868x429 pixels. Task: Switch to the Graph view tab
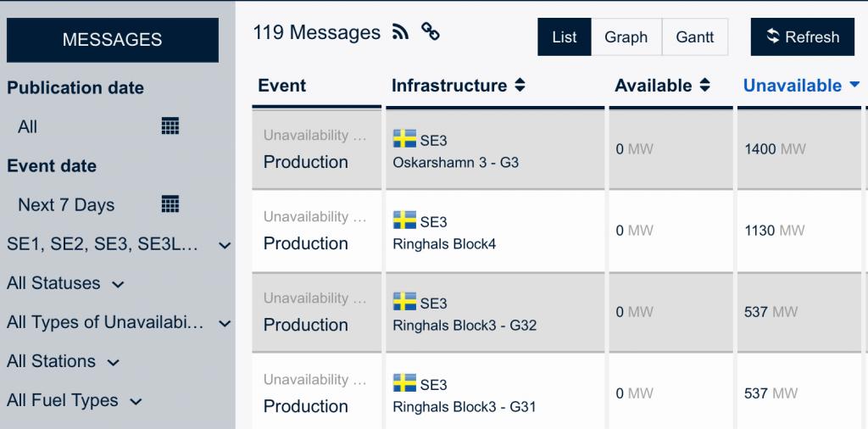pos(626,37)
